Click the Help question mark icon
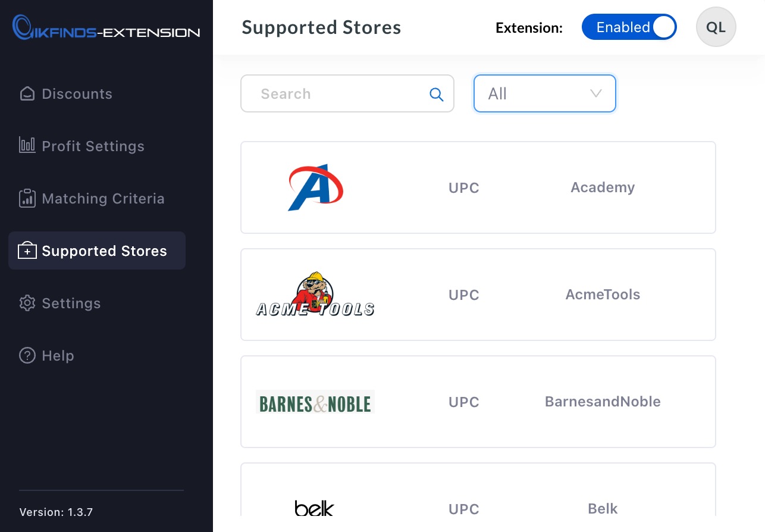This screenshot has height=532, width=765. (27, 355)
